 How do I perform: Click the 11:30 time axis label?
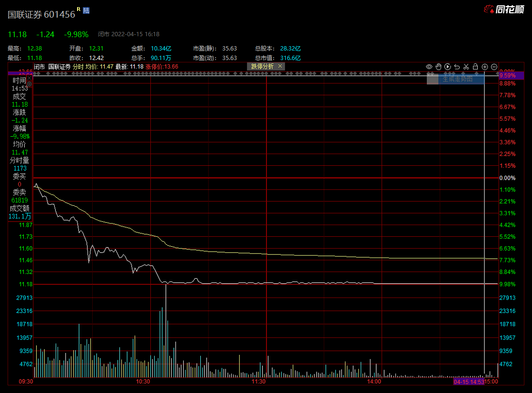click(258, 382)
